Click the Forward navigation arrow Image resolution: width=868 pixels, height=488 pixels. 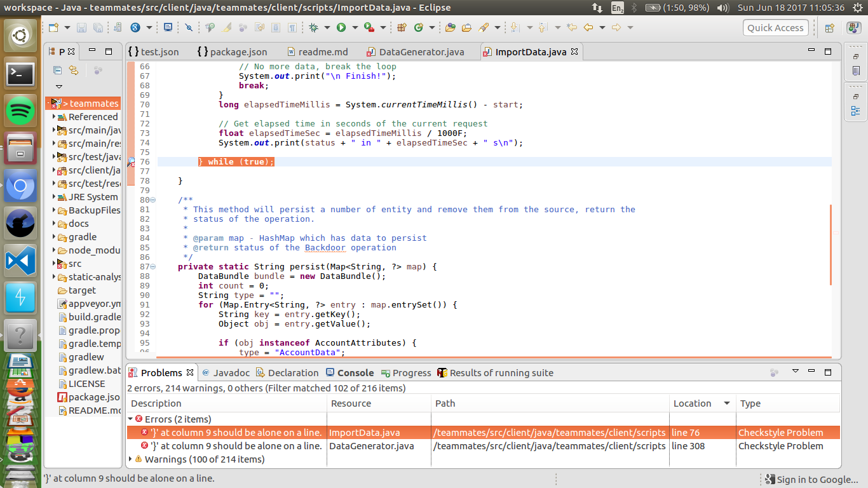coord(616,28)
